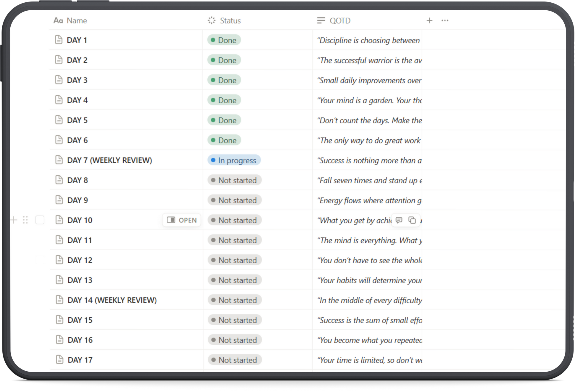Open Not started status for DAY 10
Image resolution: width=575 pixels, height=392 pixels.
coord(235,220)
